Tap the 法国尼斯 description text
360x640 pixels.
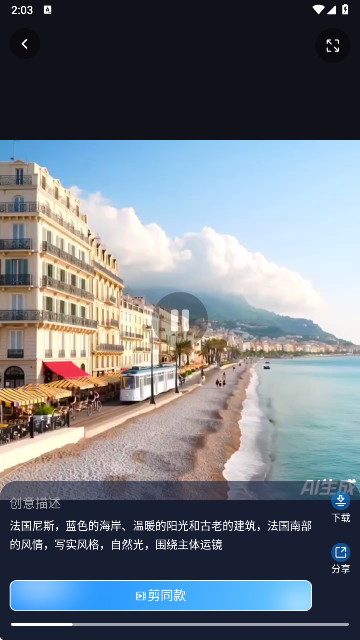pos(161,535)
